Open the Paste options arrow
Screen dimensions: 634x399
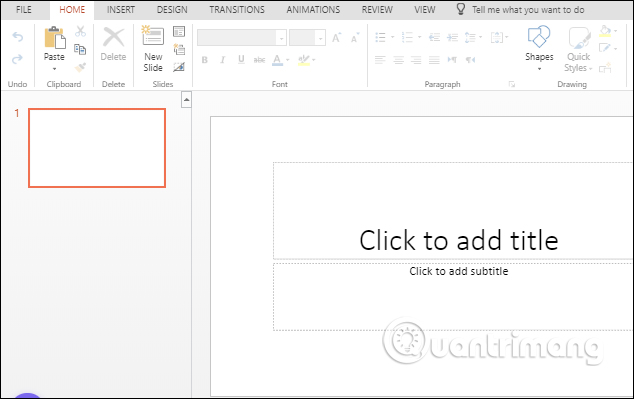(x=54, y=69)
